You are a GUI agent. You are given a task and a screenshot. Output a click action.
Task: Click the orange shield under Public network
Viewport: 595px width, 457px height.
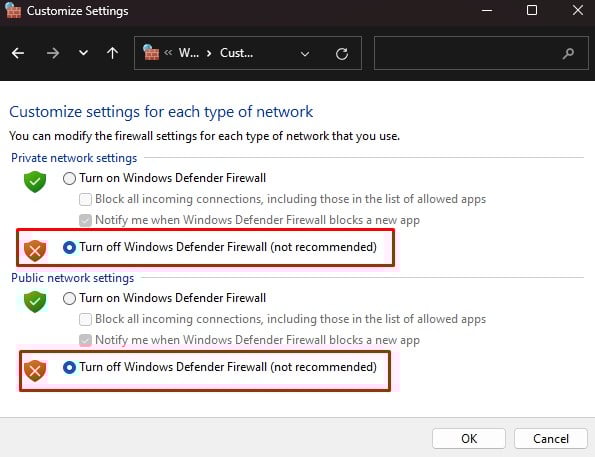click(35, 371)
